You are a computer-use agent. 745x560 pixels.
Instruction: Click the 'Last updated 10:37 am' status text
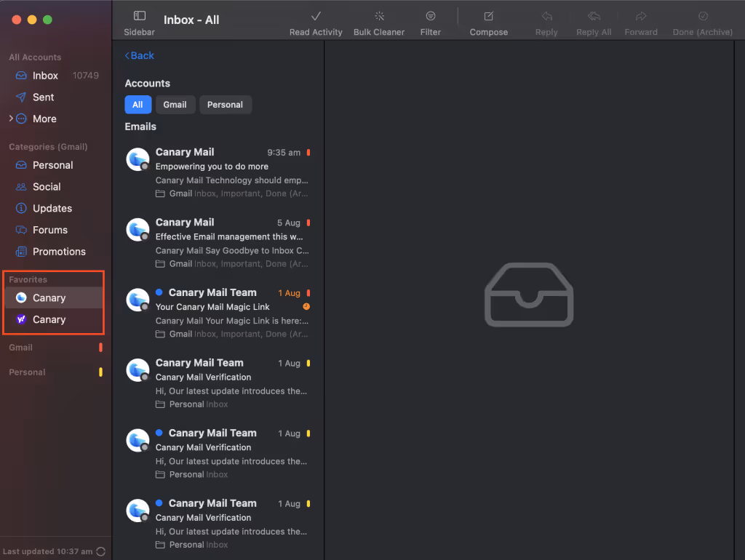47,551
